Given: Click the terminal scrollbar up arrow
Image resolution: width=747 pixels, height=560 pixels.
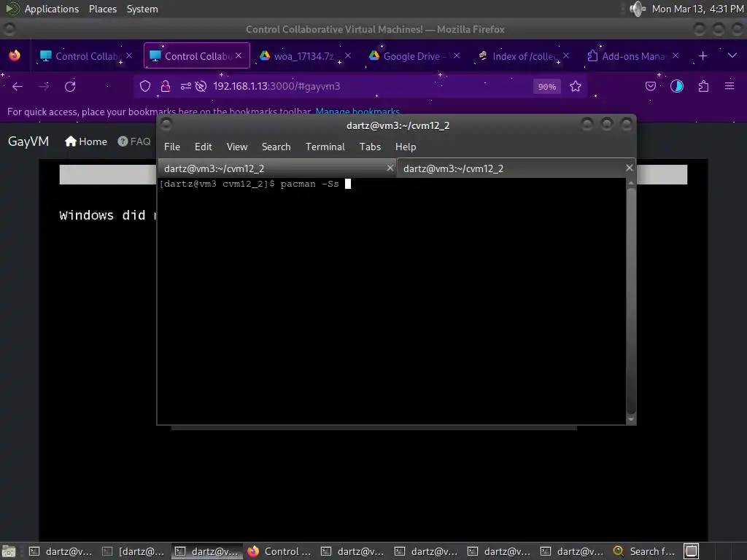Looking at the screenshot, I should pyautogui.click(x=631, y=183).
